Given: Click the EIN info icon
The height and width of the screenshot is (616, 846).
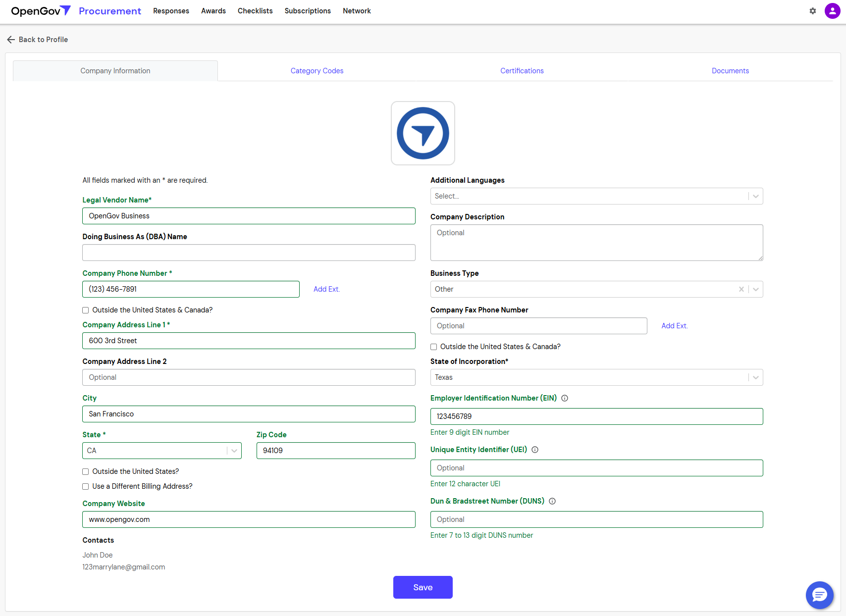Looking at the screenshot, I should point(565,398).
